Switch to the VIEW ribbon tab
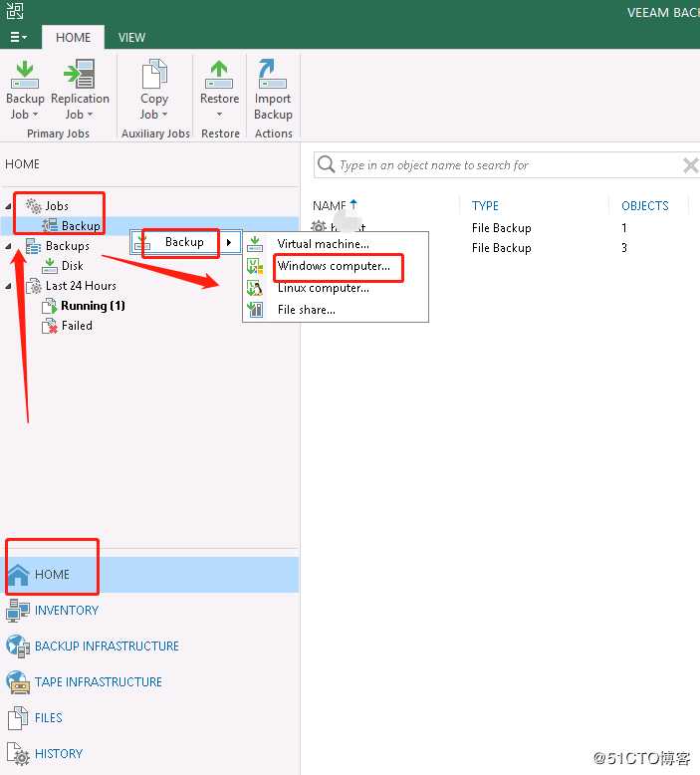Viewport: 700px width, 775px height. 131,38
